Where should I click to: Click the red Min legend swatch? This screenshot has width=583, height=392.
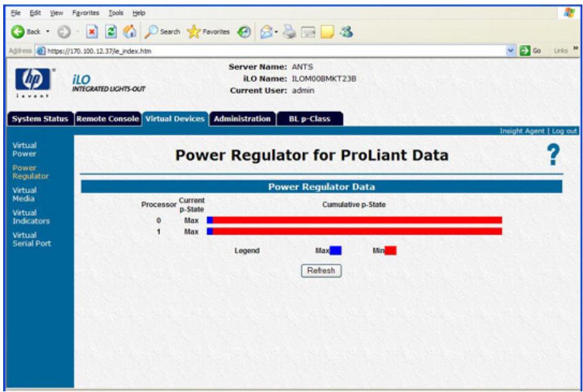(x=390, y=251)
